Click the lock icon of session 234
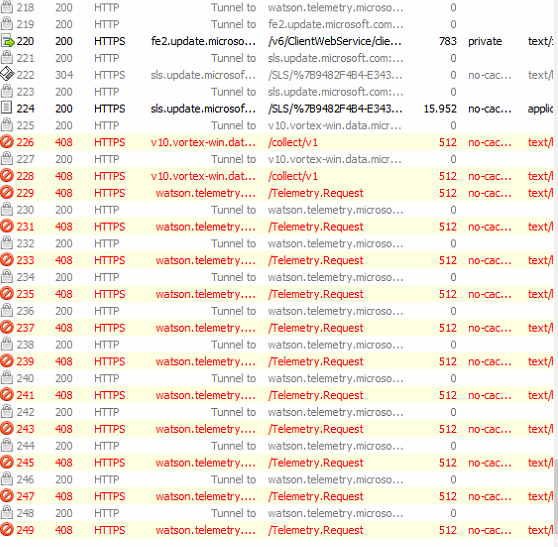 point(7,277)
